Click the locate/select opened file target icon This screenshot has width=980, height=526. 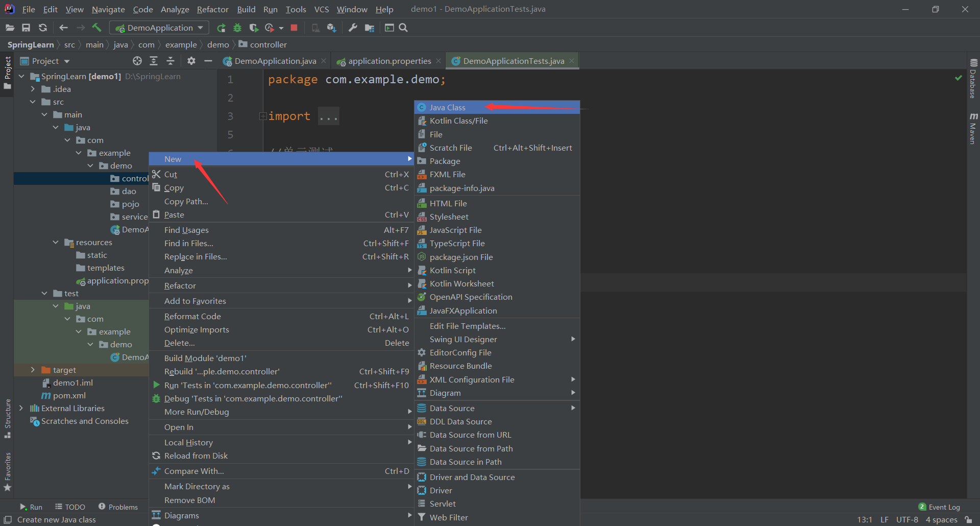pyautogui.click(x=137, y=61)
